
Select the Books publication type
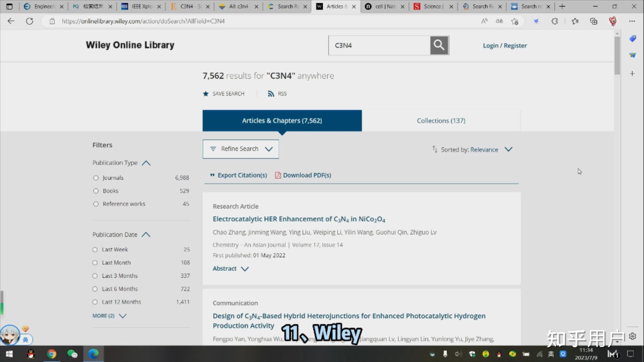[96, 191]
